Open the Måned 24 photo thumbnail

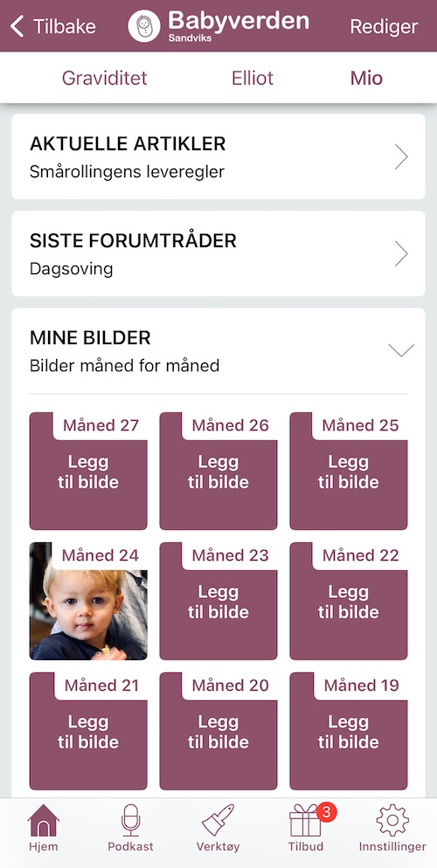click(x=88, y=601)
